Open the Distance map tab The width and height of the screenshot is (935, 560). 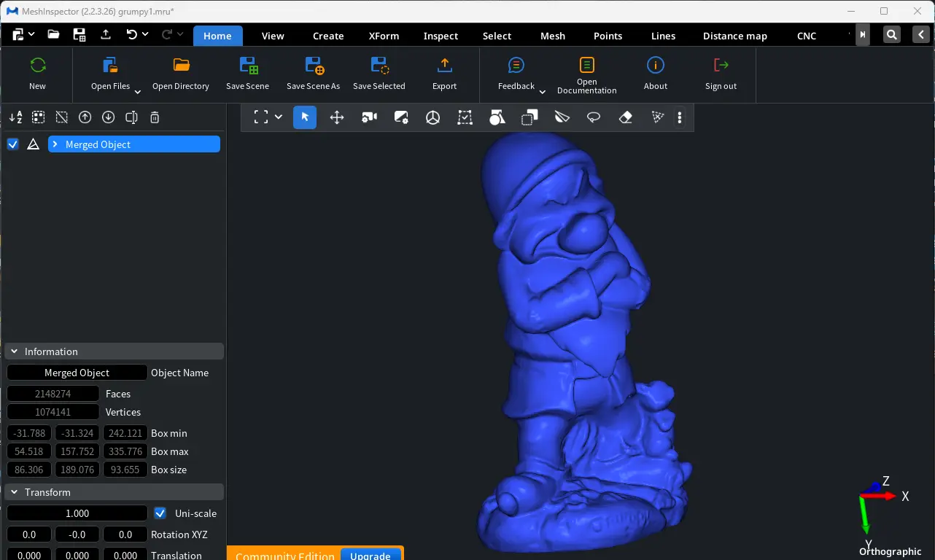click(x=734, y=36)
